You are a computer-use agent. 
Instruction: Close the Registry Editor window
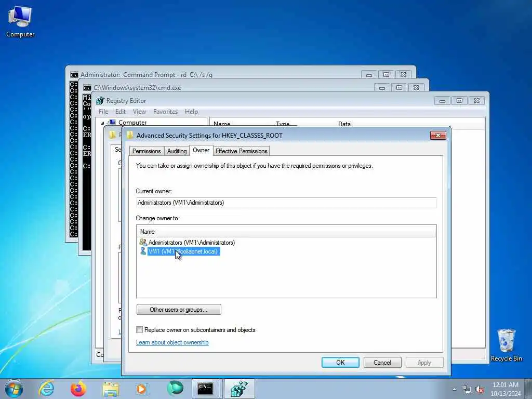point(477,101)
